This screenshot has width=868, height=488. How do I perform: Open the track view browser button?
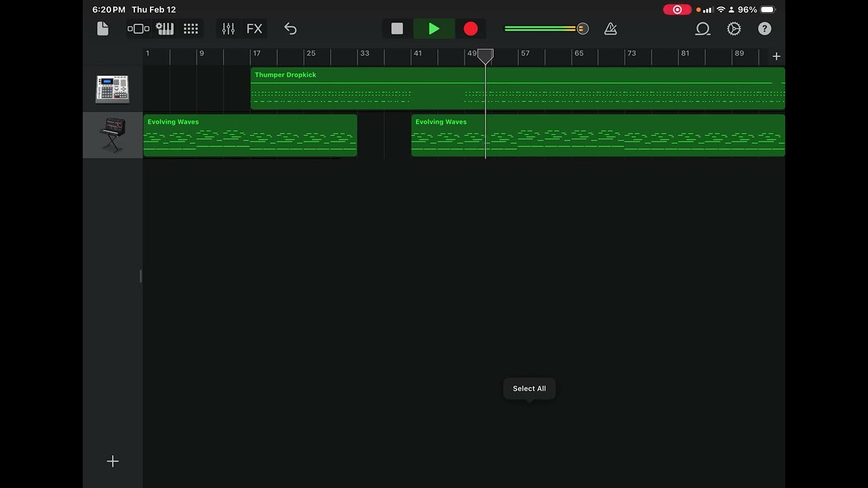(x=138, y=28)
